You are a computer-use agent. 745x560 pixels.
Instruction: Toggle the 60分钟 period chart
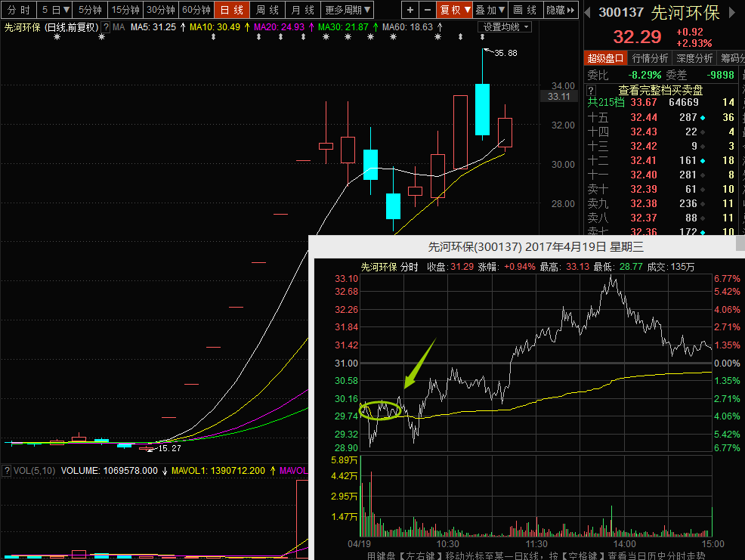(196, 10)
